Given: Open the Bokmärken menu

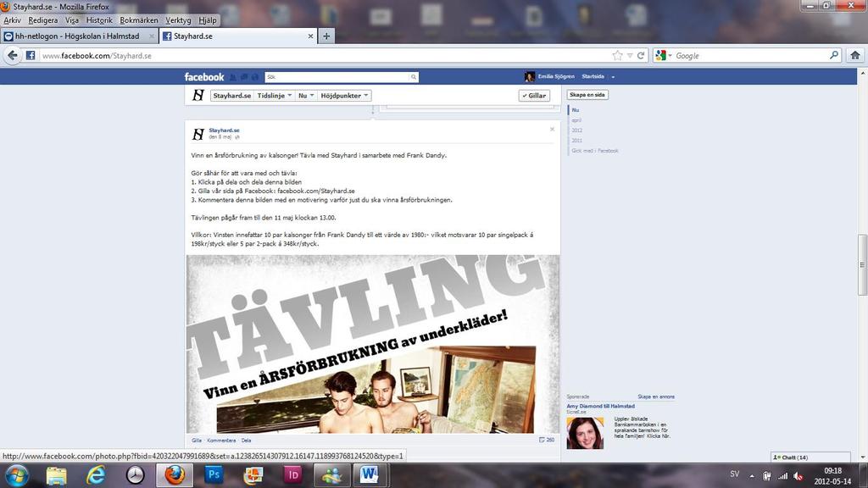Looking at the screenshot, I should pos(139,20).
